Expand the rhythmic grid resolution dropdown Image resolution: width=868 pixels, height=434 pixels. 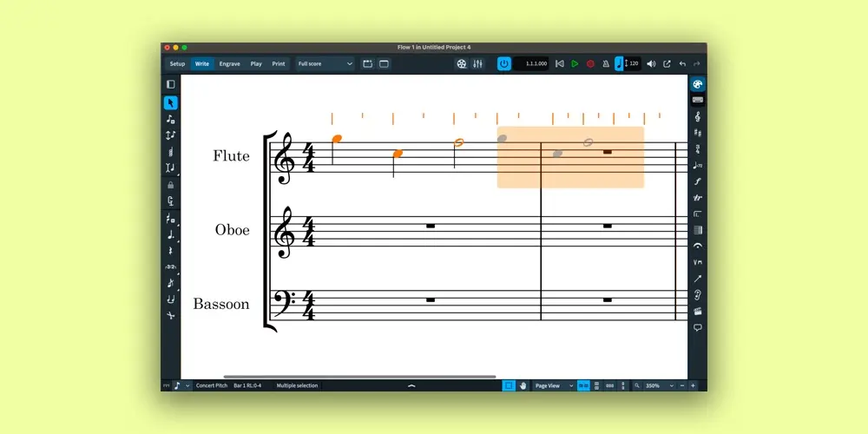187,386
